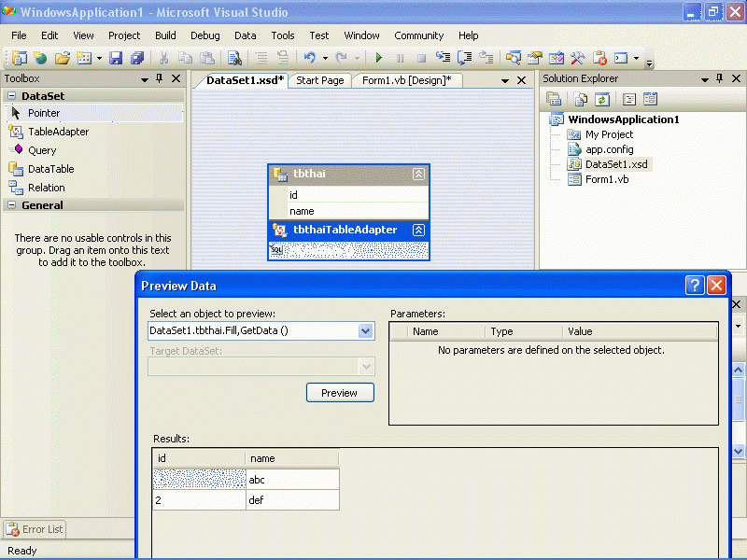Click the Undo arrow icon
This screenshot has width=747, height=560.
pos(310,58)
